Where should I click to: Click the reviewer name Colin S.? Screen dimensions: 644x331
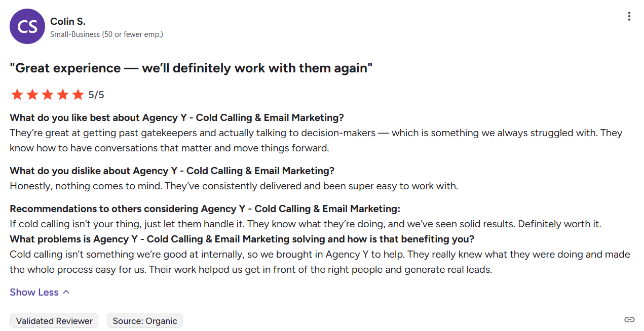(68, 21)
